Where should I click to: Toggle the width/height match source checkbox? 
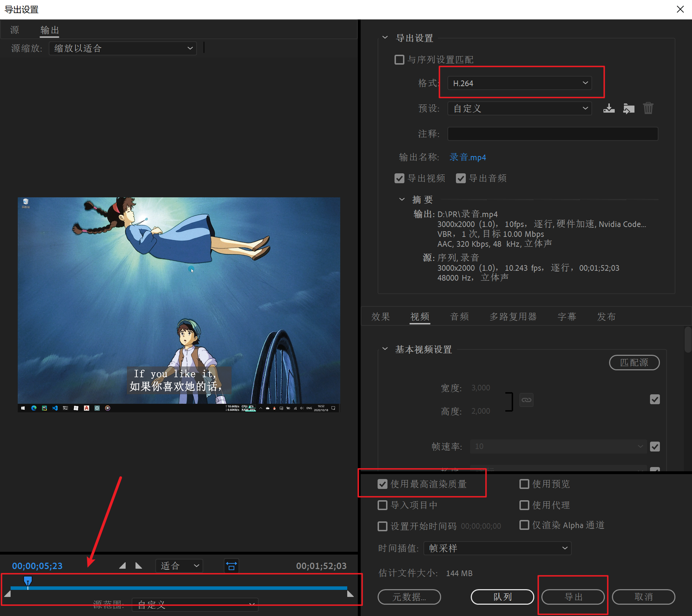(x=655, y=399)
